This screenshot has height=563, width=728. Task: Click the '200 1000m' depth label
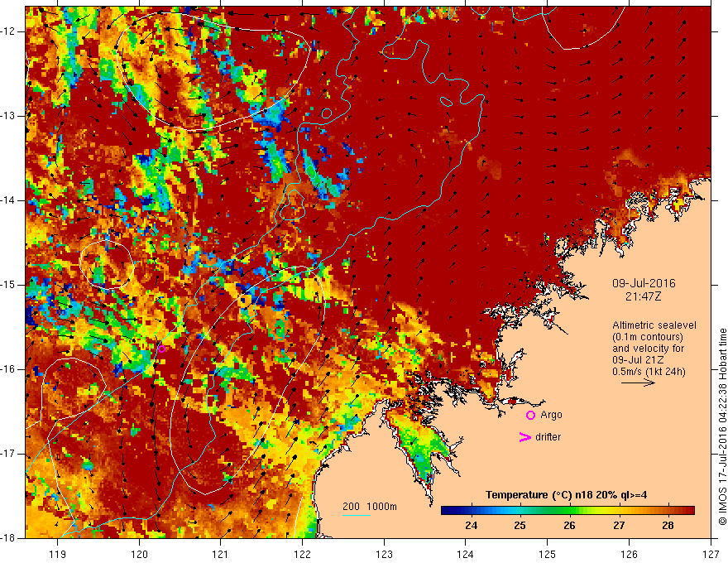click(x=370, y=507)
